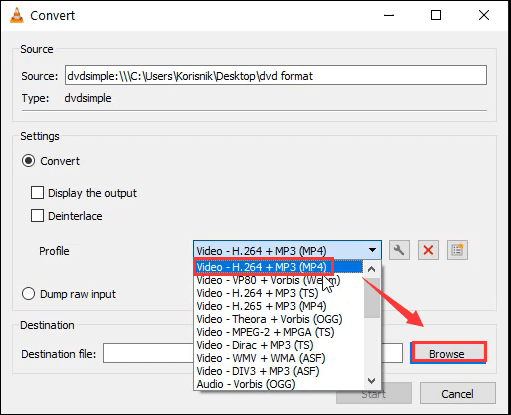Select the Convert radio button
This screenshot has width=511, height=415.
28,161
